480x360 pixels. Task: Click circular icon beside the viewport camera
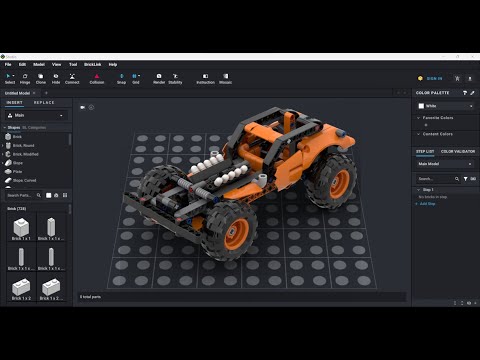click(x=91, y=107)
